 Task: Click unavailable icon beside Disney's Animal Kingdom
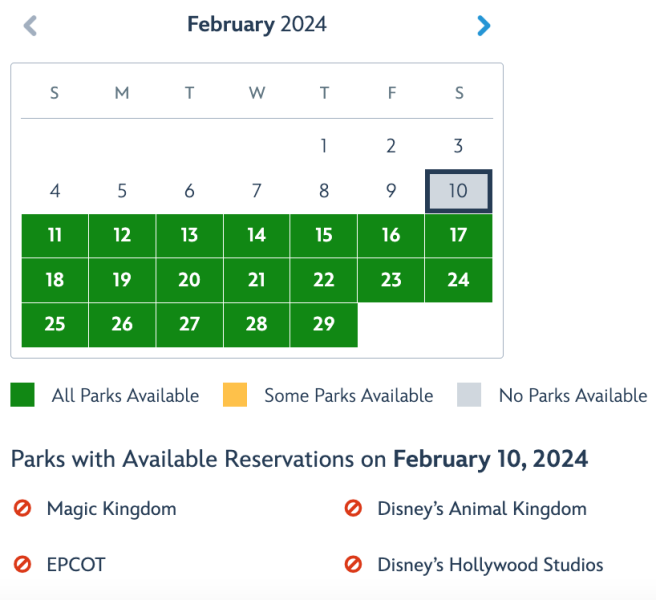[x=353, y=509]
